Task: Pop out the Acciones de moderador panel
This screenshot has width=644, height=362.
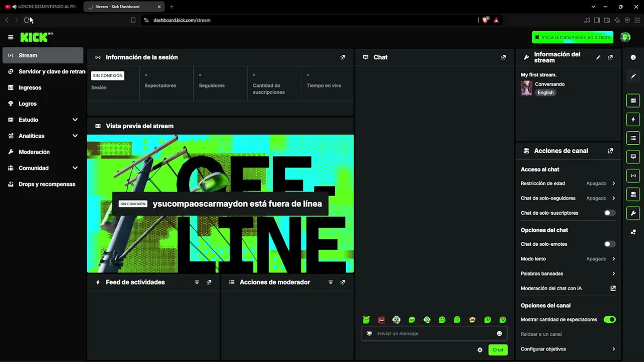Action: tap(343, 283)
